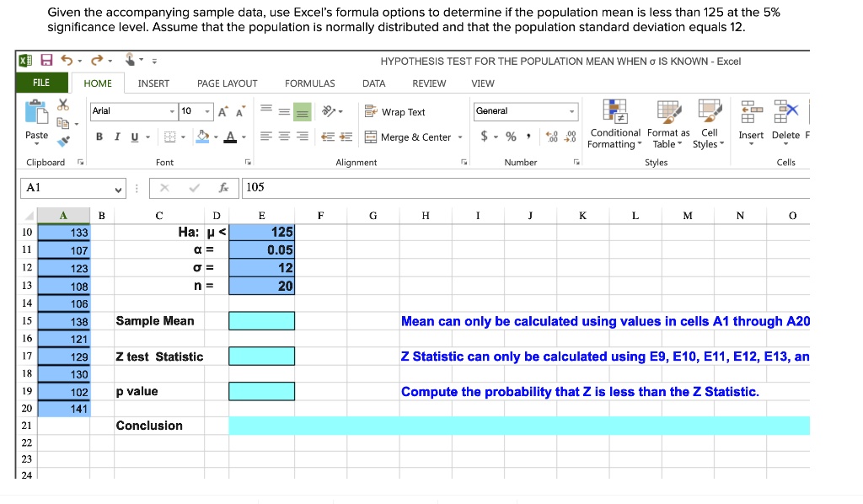
Task: Click the Format Painter icon
Action: [63, 142]
